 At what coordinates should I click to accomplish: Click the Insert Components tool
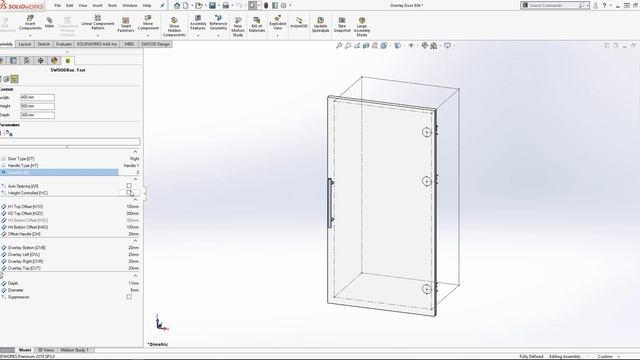30,23
